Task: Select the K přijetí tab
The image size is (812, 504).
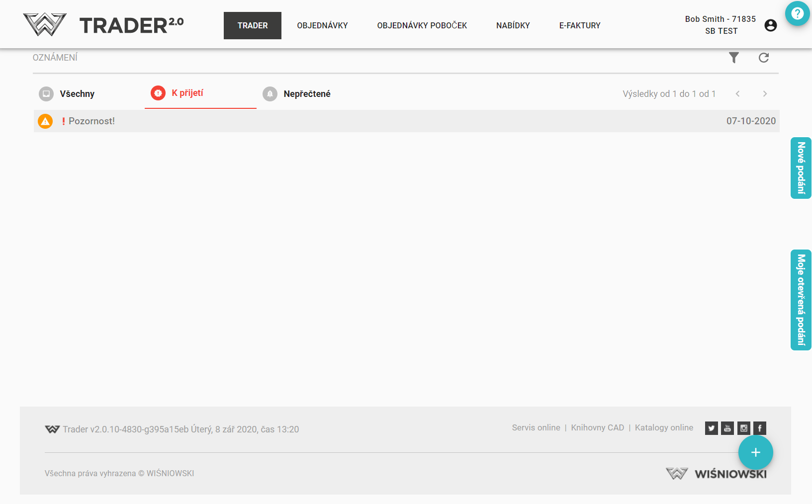Action: (x=187, y=93)
